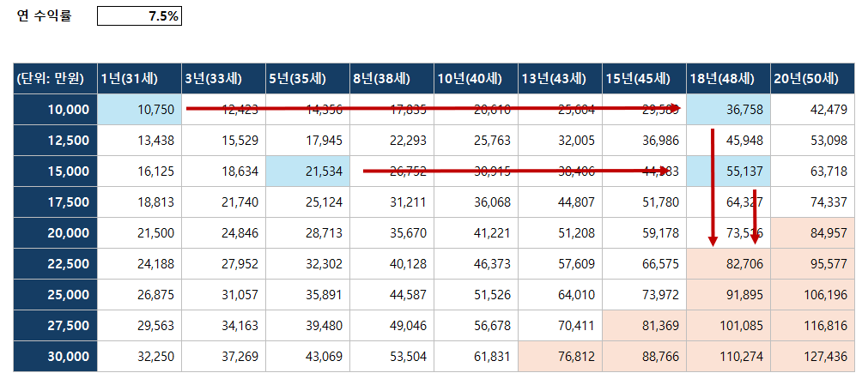Click the cell showing 22,293
Viewport: 868px width, 385px height.
(x=392, y=141)
